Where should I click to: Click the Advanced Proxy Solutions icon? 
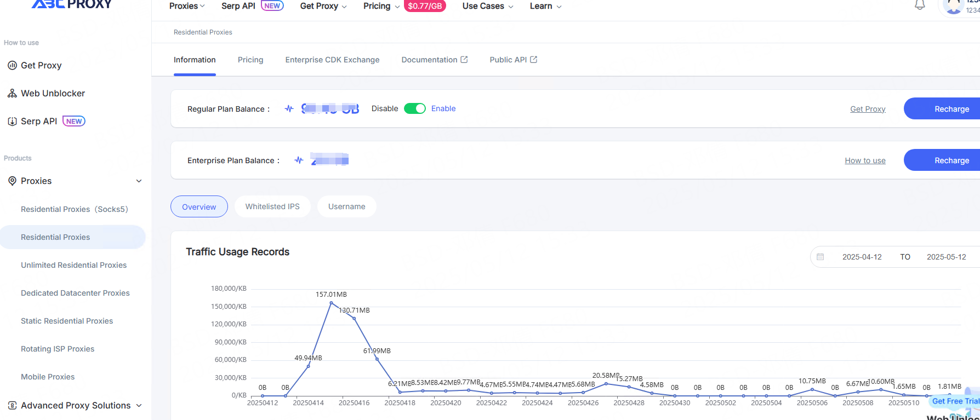point(12,405)
